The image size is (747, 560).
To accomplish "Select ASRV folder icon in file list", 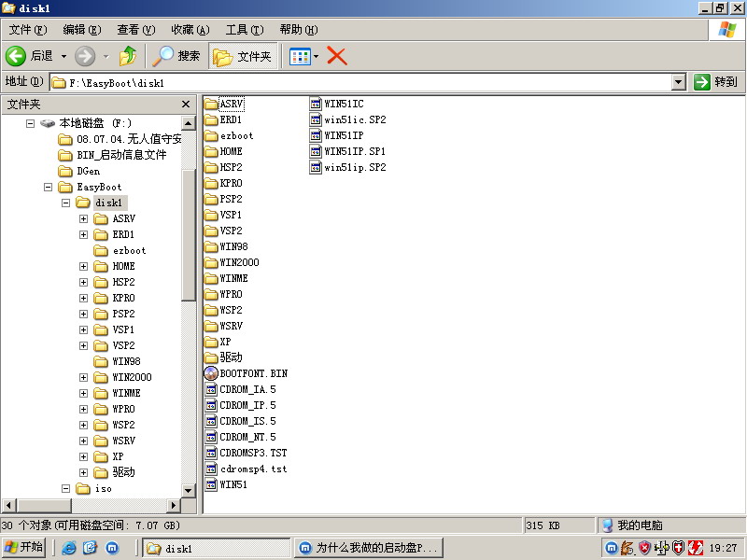I will pyautogui.click(x=211, y=104).
